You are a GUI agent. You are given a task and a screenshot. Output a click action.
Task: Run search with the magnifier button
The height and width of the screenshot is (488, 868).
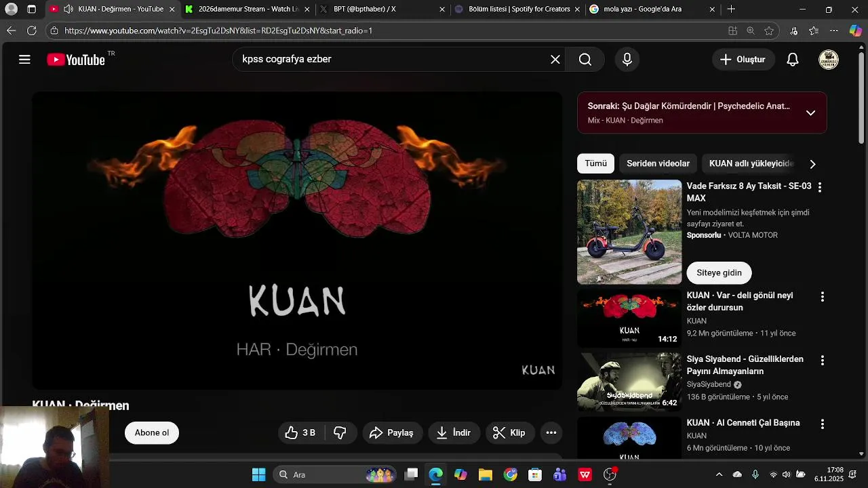585,60
